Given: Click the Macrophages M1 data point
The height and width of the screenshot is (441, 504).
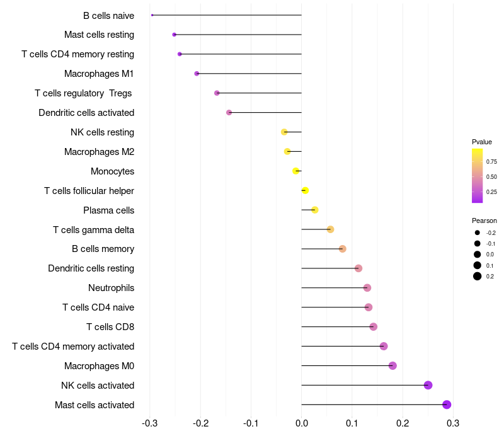Looking at the screenshot, I should (x=197, y=74).
